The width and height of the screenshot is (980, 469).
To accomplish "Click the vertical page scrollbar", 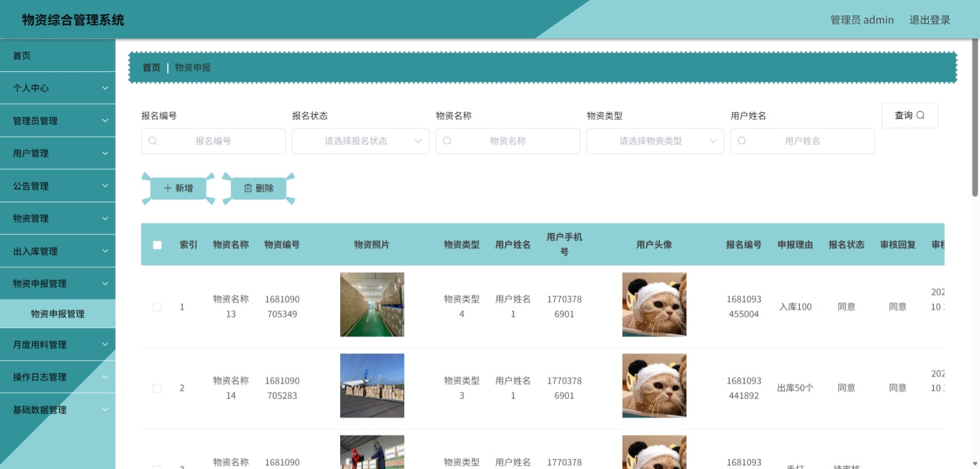I will tap(975, 118).
